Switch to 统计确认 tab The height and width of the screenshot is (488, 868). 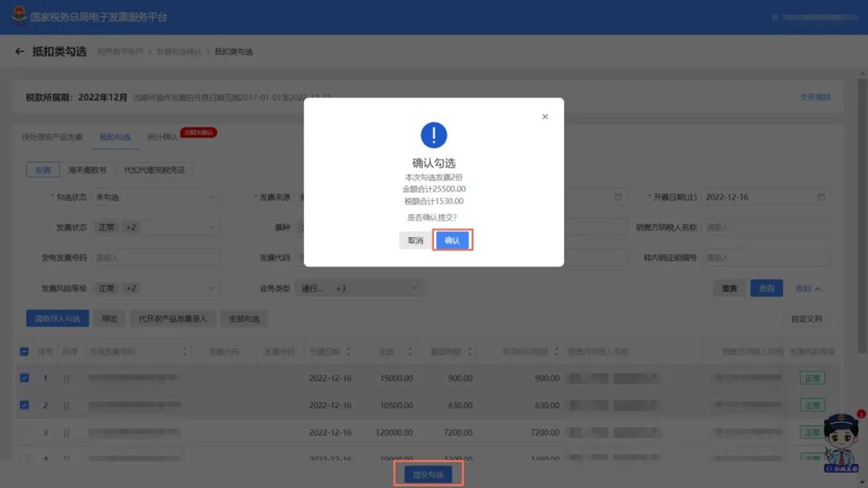162,137
